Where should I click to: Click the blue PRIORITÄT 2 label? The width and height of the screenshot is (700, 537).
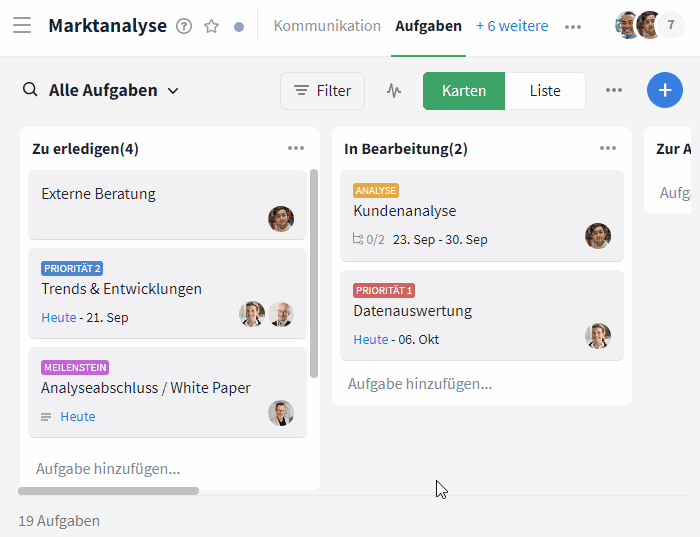pos(72,268)
